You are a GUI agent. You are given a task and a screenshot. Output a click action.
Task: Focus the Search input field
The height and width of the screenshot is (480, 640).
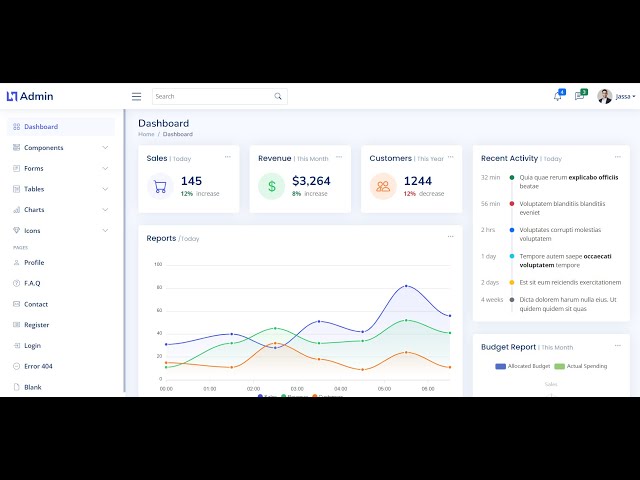coord(220,96)
